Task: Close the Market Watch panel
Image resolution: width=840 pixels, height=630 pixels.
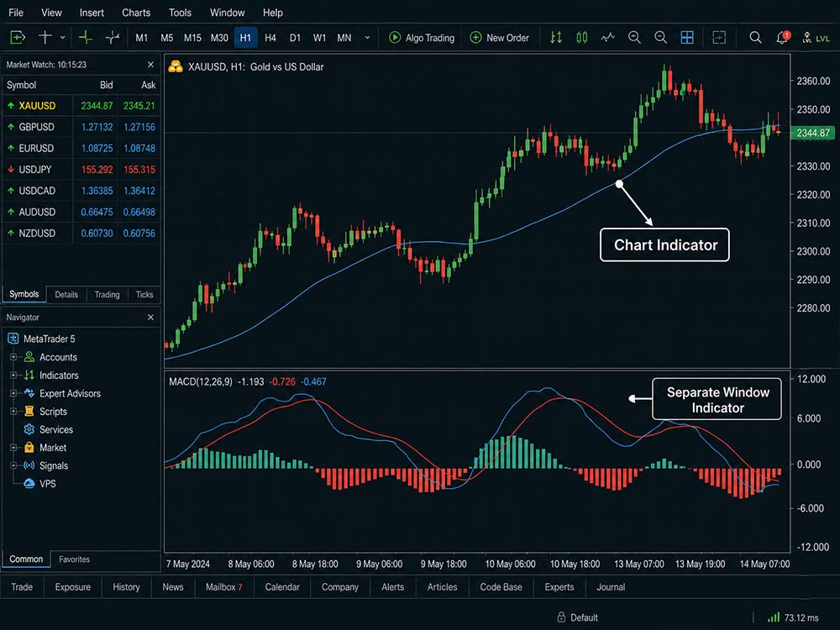Action: (150, 65)
